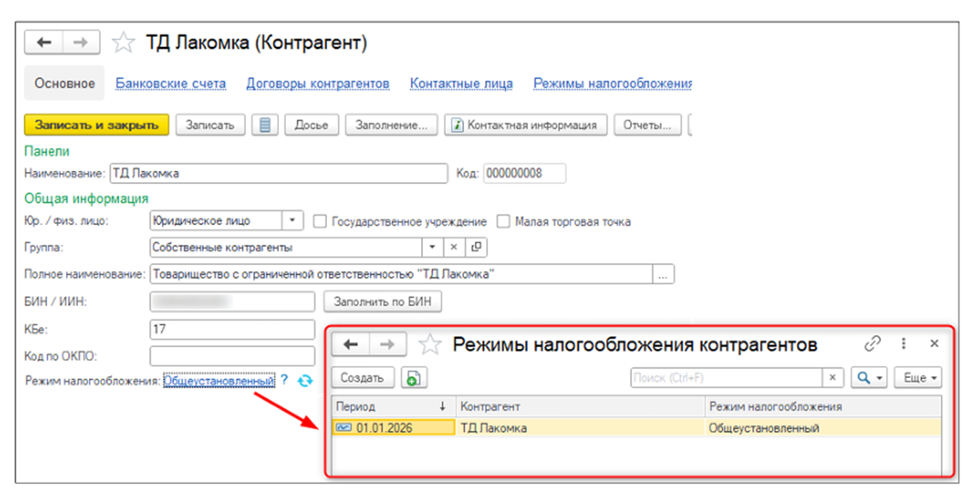Viewport: 980px width, 502px height.
Task: Sort by the Период column header
Action: [x=394, y=406]
